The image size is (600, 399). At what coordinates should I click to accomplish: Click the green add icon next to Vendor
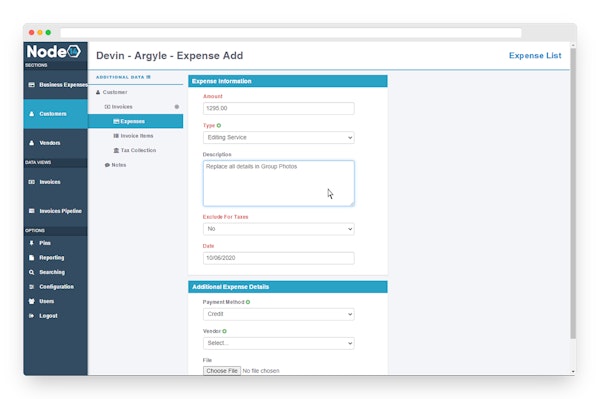click(x=224, y=331)
